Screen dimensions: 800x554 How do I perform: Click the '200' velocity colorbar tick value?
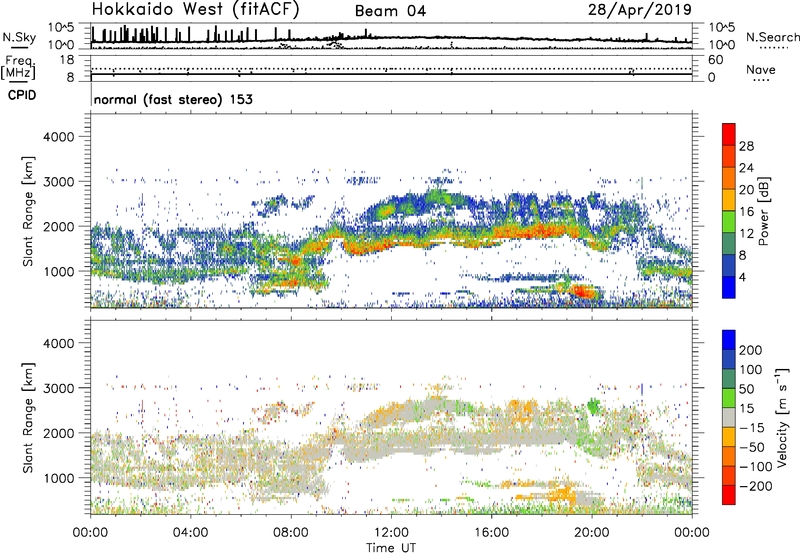click(x=751, y=350)
